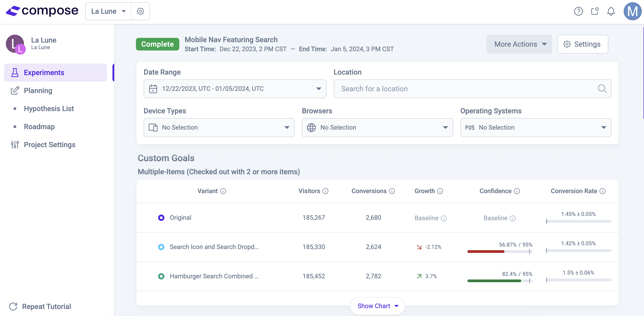Go to Hypothesis List in sidebar
Image resolution: width=644 pixels, height=316 pixels.
pos(49,109)
